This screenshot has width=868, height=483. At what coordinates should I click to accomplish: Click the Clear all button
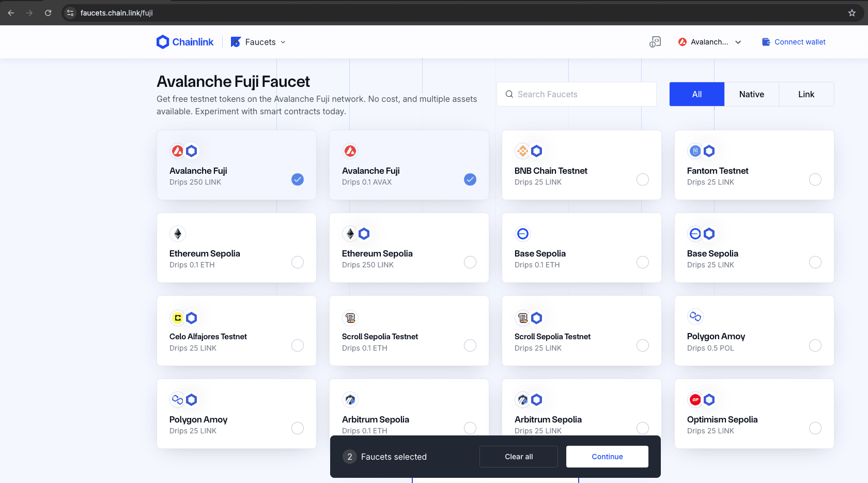(519, 457)
